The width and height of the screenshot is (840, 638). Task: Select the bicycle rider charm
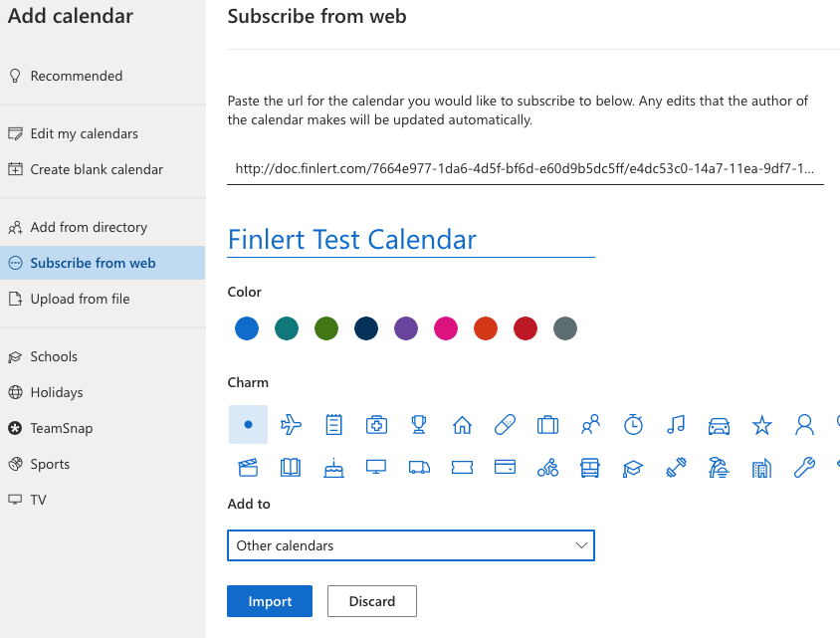547,467
